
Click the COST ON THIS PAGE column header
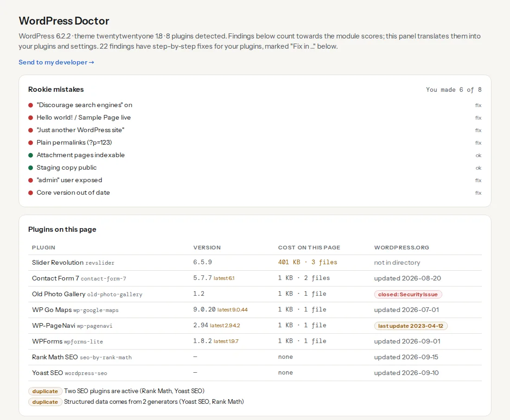[309, 248]
